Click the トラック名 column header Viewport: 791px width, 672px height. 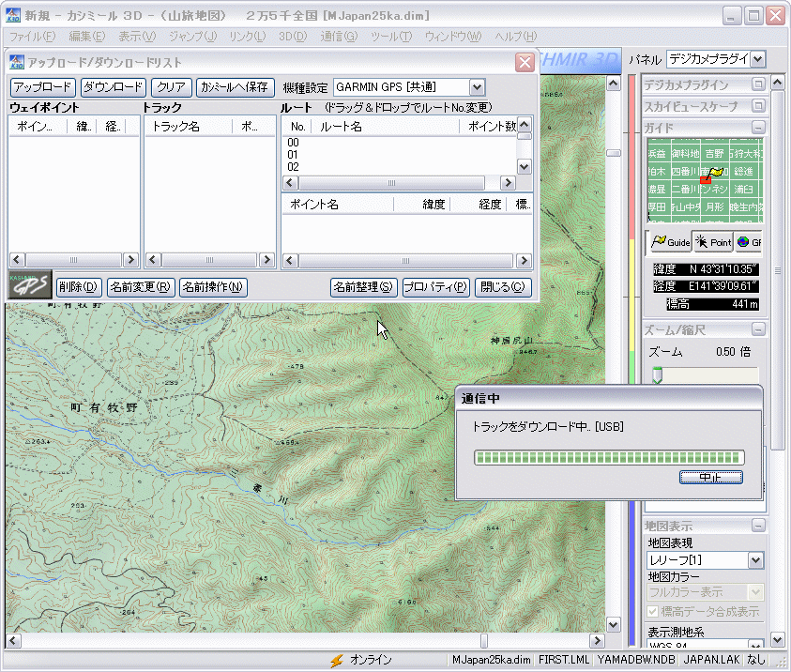189,127
